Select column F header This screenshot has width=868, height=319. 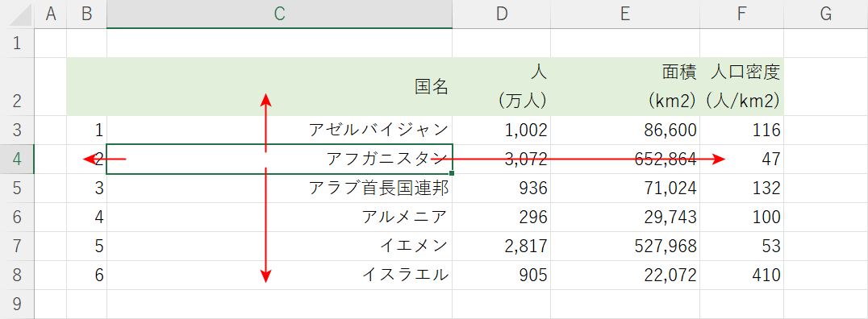(x=742, y=14)
